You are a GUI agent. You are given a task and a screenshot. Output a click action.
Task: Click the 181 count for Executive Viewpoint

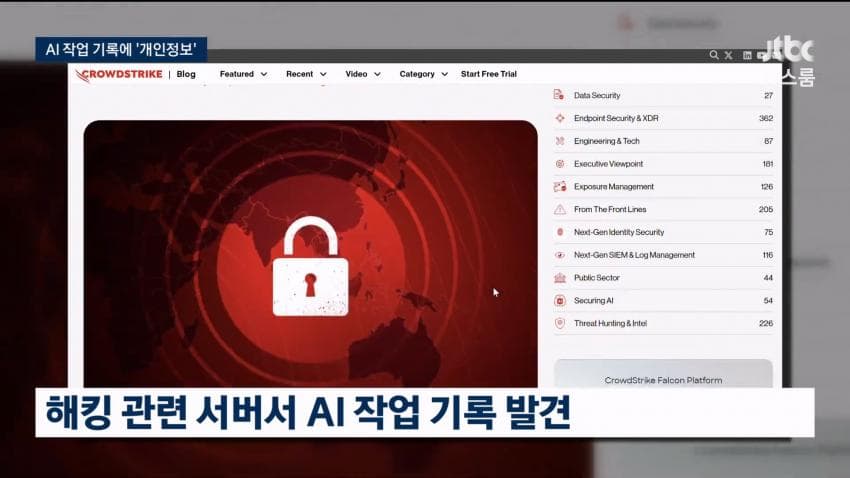point(767,164)
